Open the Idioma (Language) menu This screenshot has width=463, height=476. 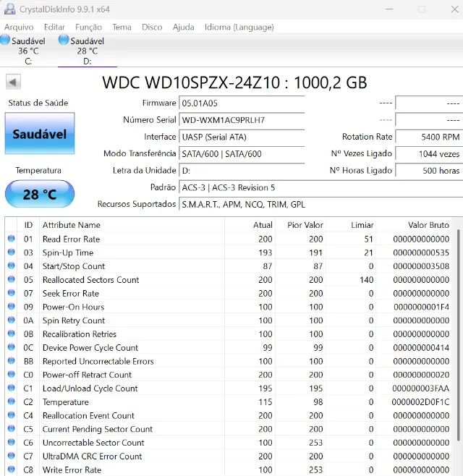[x=239, y=27]
